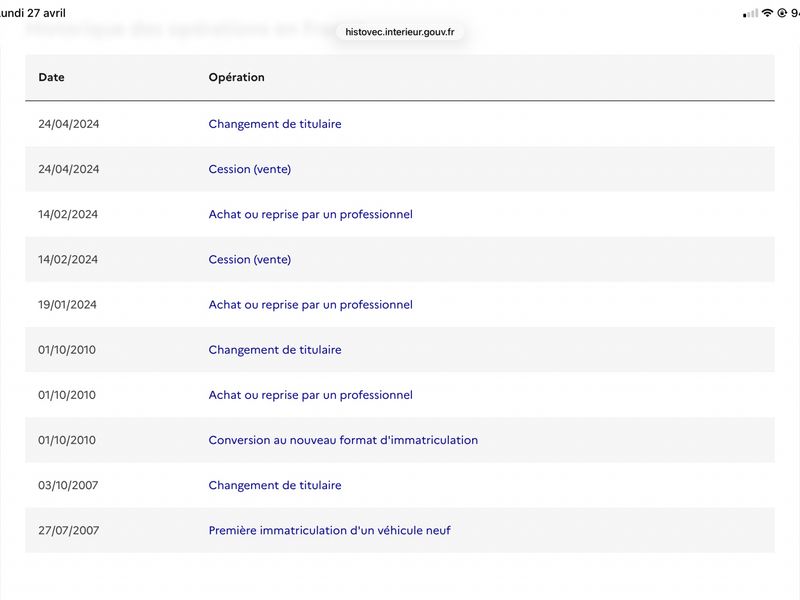The width and height of the screenshot is (800, 600).
Task: Open Changement de titulaire dated 03/10/2007
Action: pos(274,485)
